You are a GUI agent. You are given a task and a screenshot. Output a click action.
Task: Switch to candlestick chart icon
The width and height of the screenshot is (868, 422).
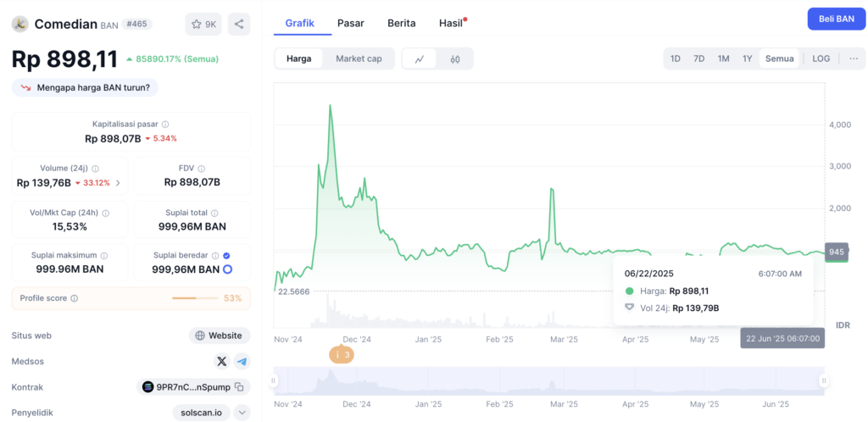tap(455, 59)
